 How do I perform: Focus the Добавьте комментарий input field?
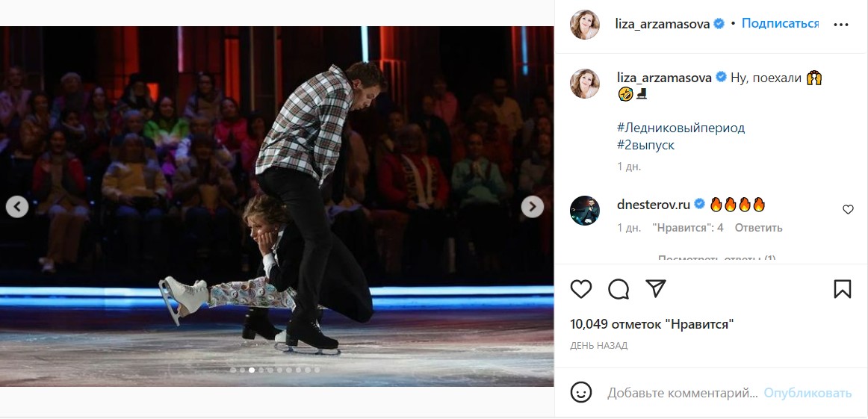point(682,394)
